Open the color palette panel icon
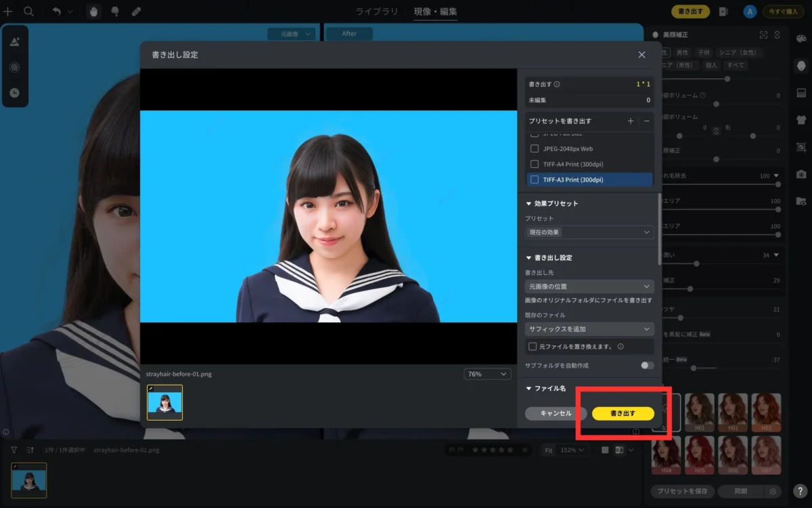 801,39
